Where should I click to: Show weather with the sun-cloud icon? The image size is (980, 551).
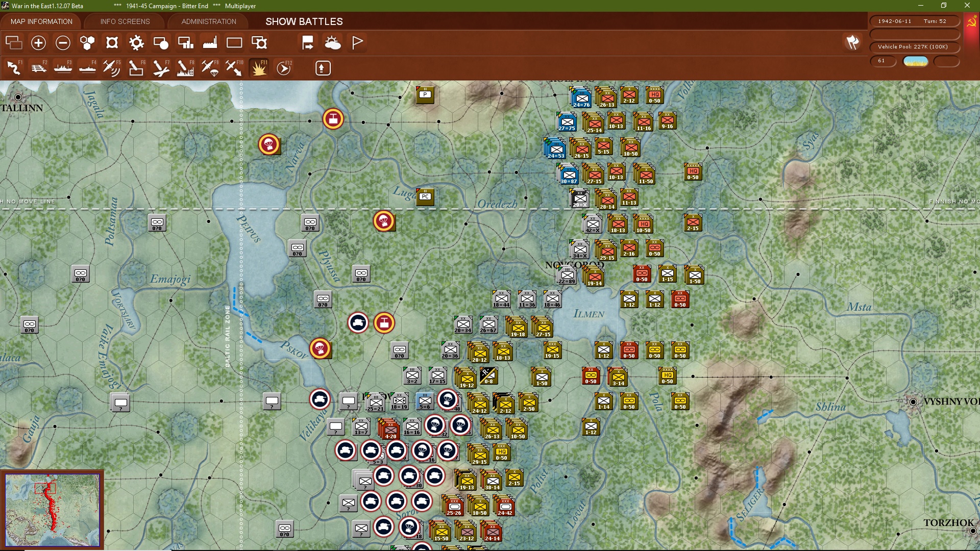pos(333,43)
